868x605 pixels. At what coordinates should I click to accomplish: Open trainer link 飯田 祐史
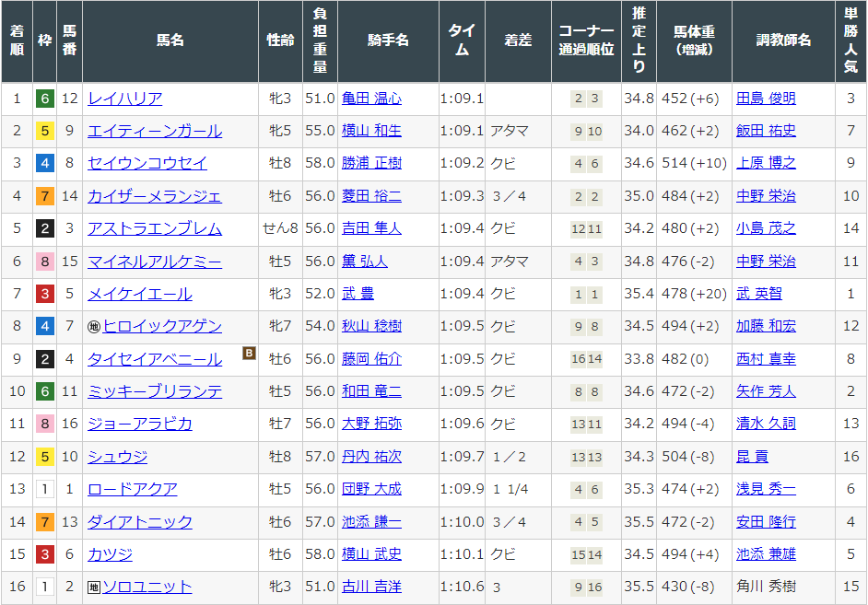tap(766, 131)
